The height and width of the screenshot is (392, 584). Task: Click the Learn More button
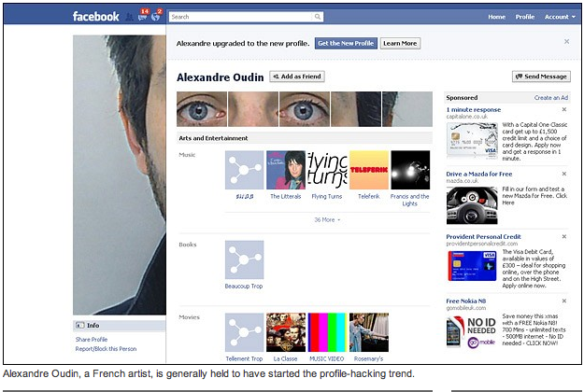(400, 43)
